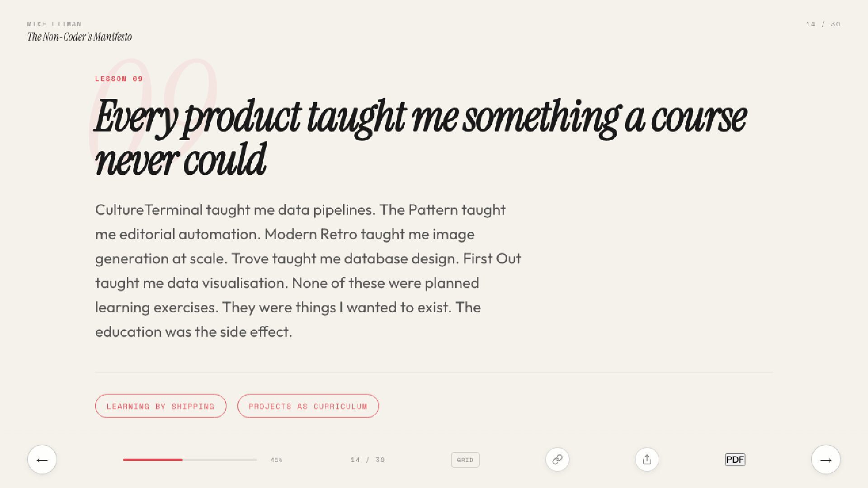Click the body paragraph about CultureTerminal
868x488 pixels.
pos(308,271)
